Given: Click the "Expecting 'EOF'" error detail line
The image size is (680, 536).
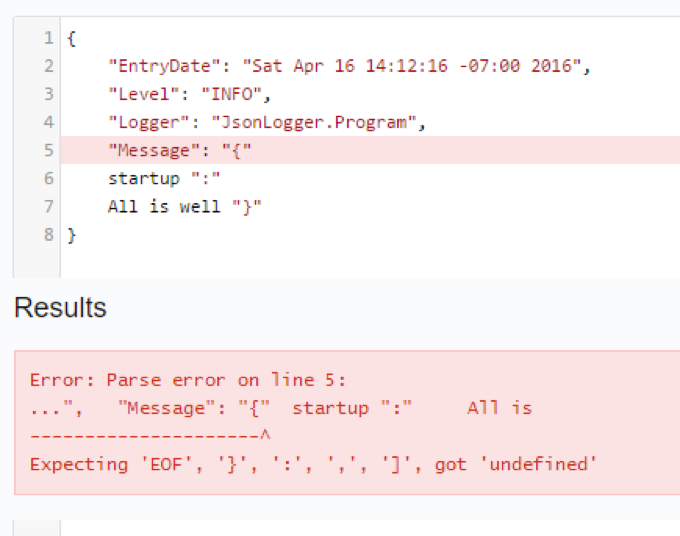Looking at the screenshot, I should 313,464.
